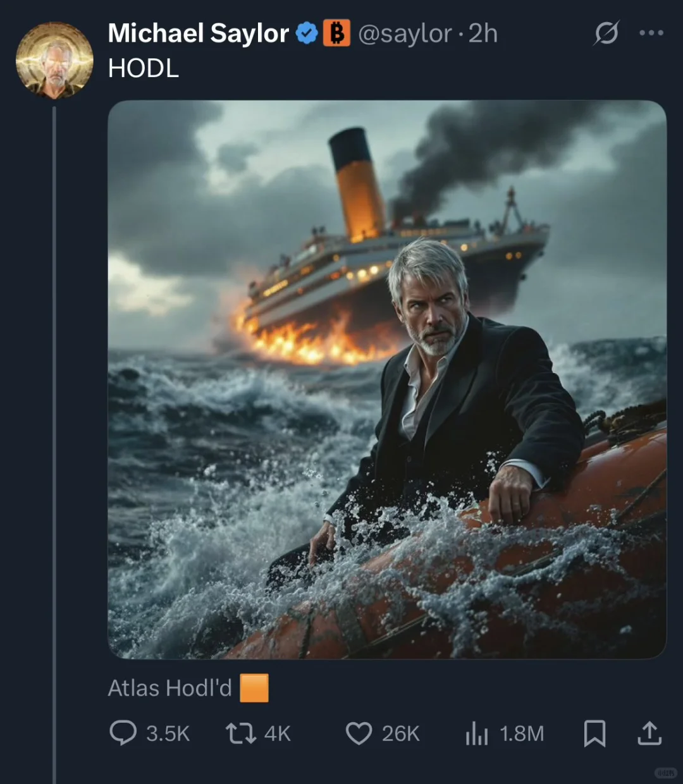Open the sinking ship image
This screenshot has height=784, width=683.
click(387, 379)
